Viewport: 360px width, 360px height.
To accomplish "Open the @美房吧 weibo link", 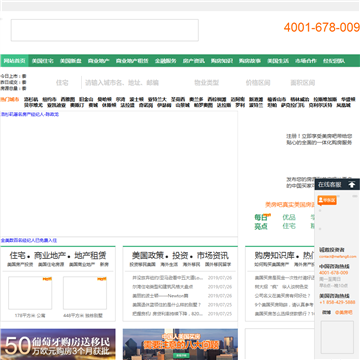I will pyautogui.click(x=343, y=312).
